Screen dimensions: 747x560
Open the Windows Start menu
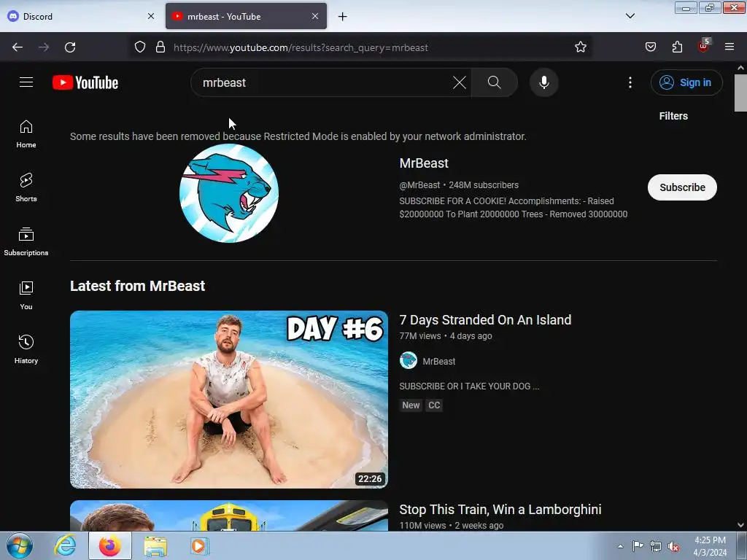pyautogui.click(x=20, y=545)
